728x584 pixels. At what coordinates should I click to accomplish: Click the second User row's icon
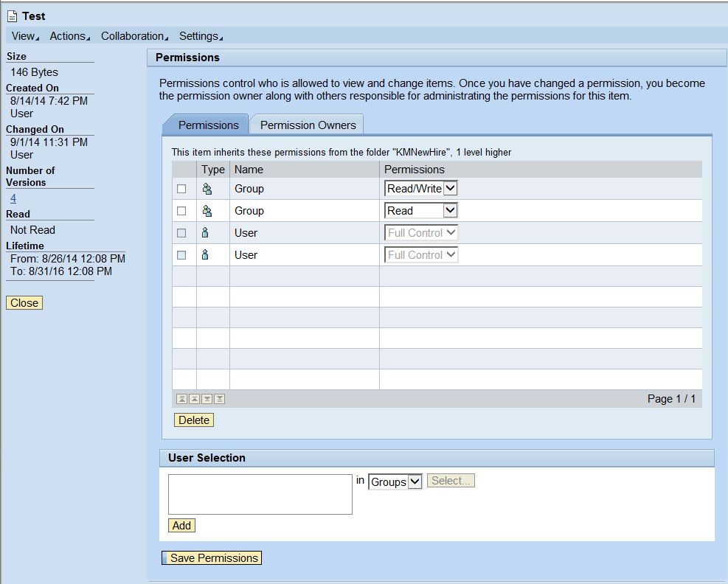205,255
